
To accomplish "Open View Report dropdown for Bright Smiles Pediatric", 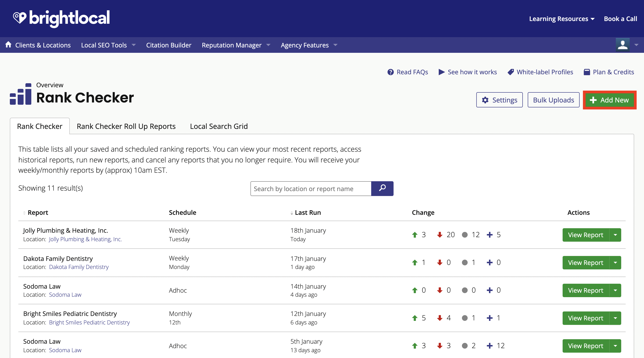I will point(615,318).
